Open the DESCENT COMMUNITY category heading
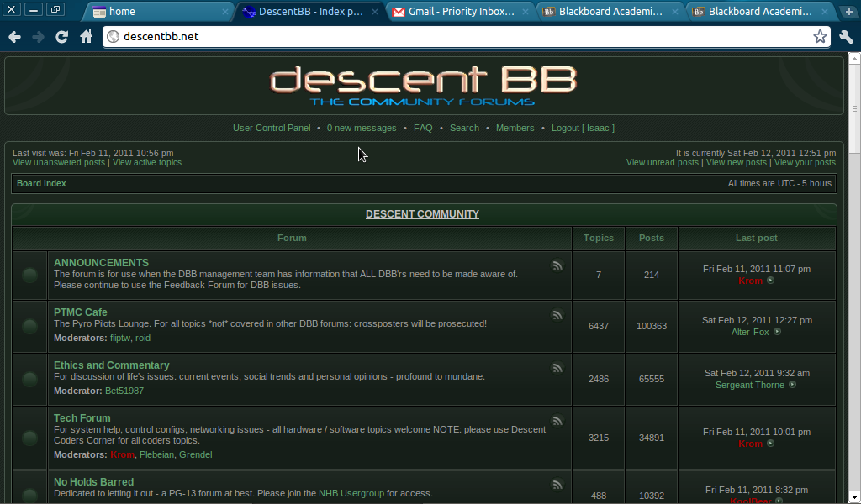This screenshot has height=504, width=861. coord(422,214)
